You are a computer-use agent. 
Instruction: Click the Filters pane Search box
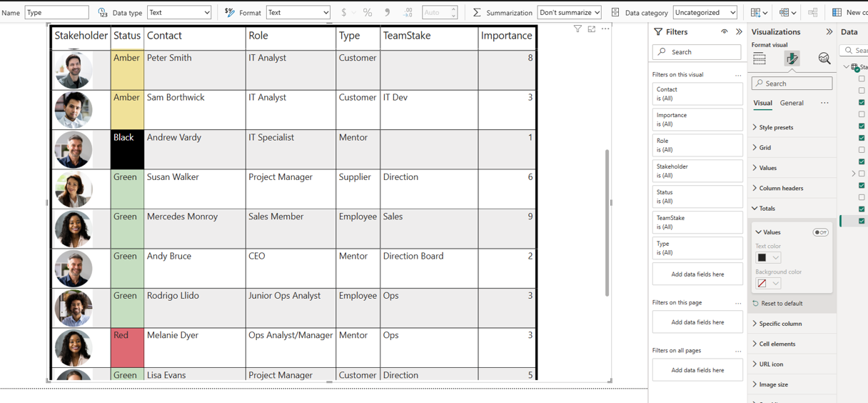click(x=697, y=52)
